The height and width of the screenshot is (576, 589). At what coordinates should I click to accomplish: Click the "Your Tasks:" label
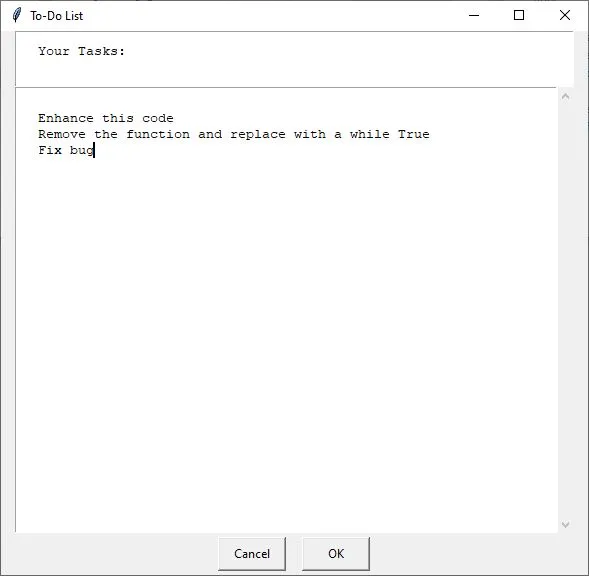(x=81, y=51)
